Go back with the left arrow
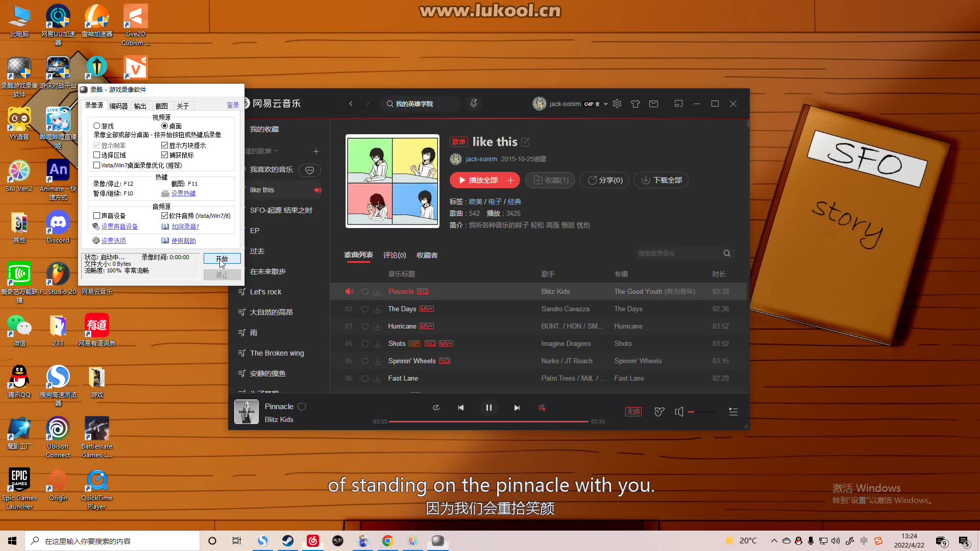 click(x=351, y=104)
